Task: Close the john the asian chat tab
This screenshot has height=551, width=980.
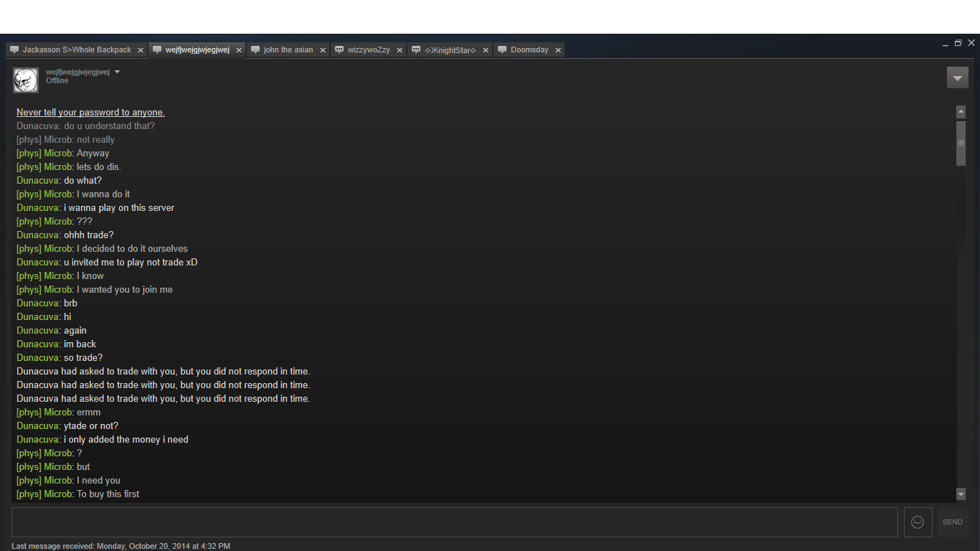Action: coord(323,50)
